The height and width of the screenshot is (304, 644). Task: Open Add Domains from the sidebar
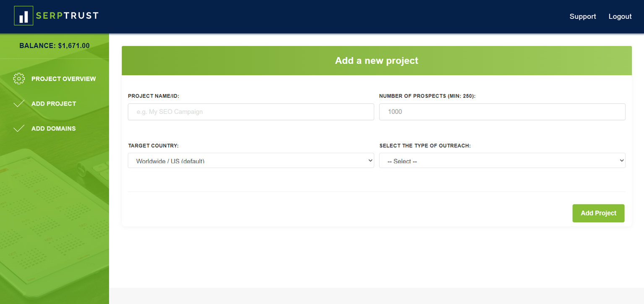click(x=52, y=128)
